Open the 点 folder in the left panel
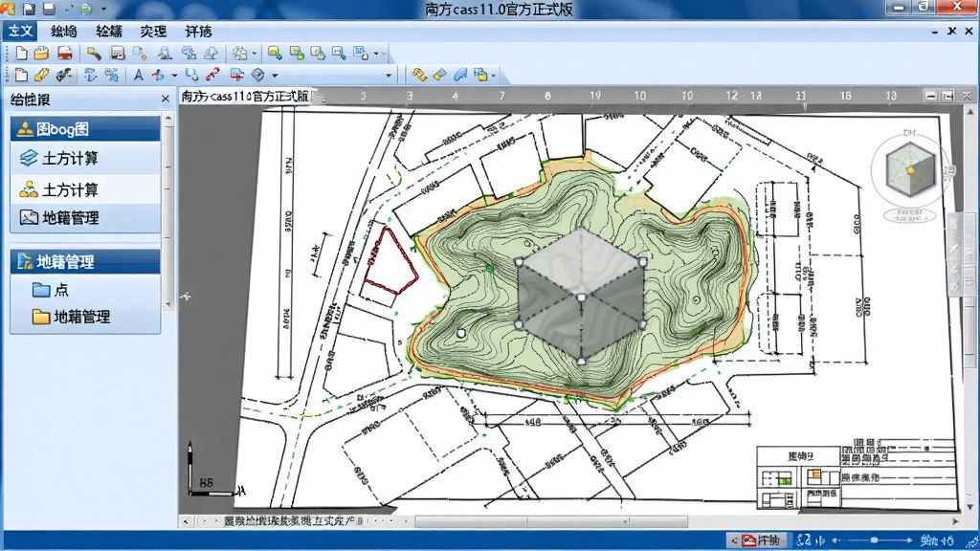The image size is (980, 551). pyautogui.click(x=50, y=290)
